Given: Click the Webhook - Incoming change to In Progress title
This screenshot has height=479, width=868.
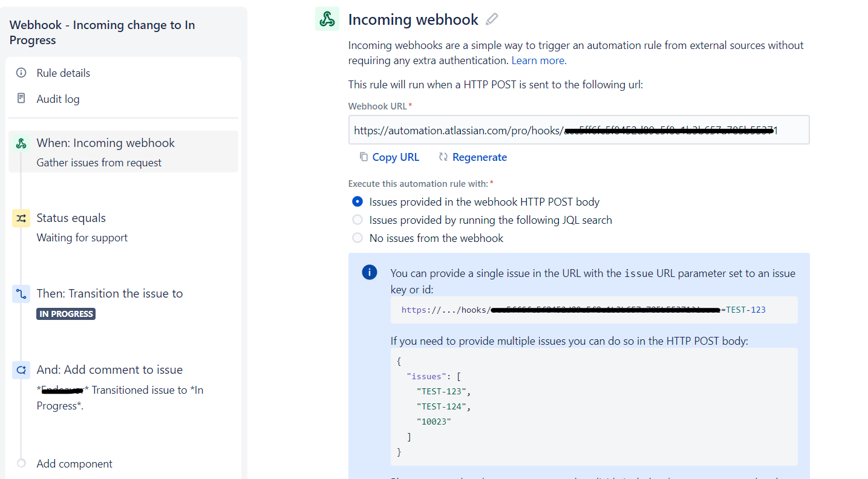Looking at the screenshot, I should (102, 33).
